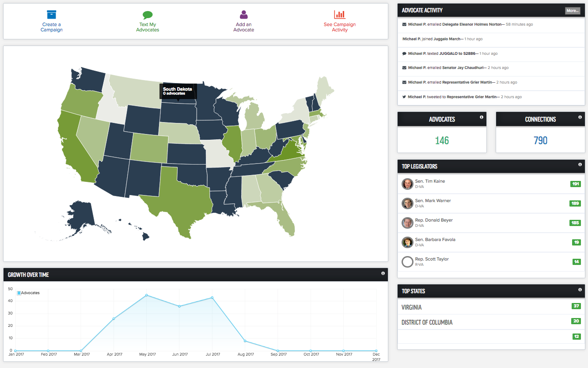Click the 19 badge for Barbara Favola

tap(577, 242)
